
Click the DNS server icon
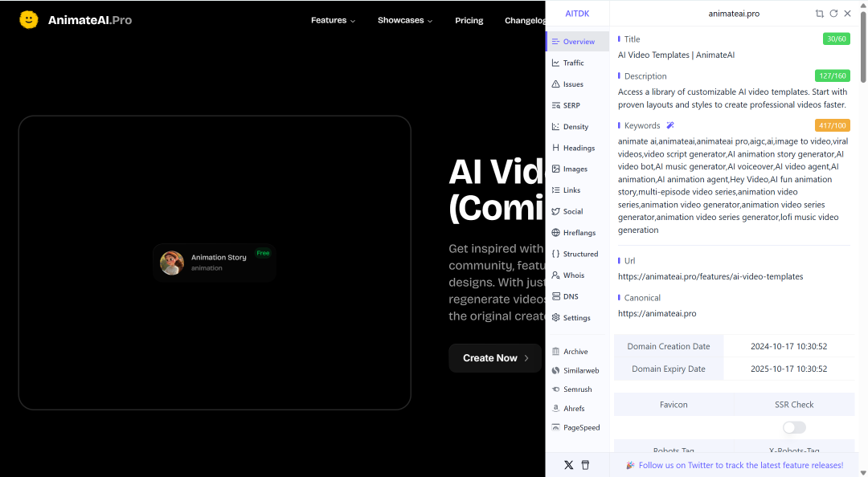click(x=556, y=296)
